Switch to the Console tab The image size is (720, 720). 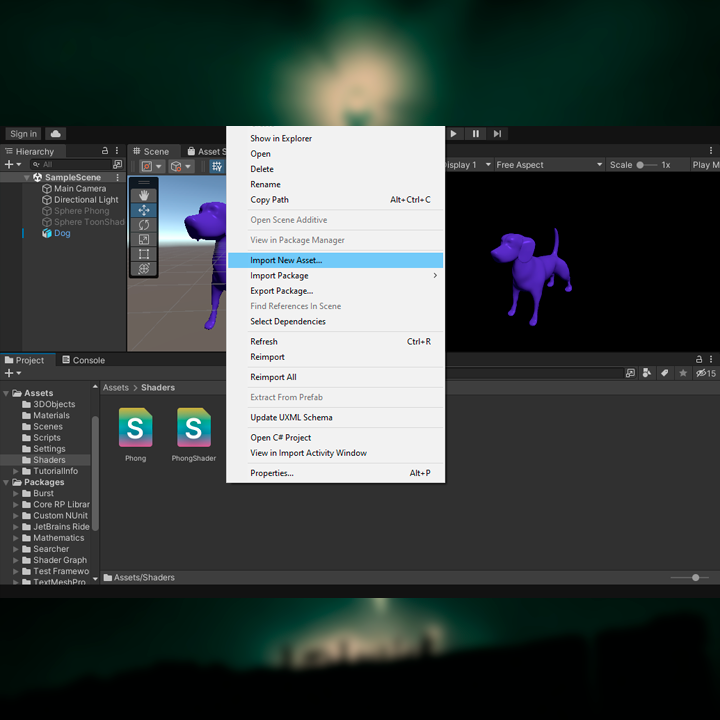pos(84,360)
